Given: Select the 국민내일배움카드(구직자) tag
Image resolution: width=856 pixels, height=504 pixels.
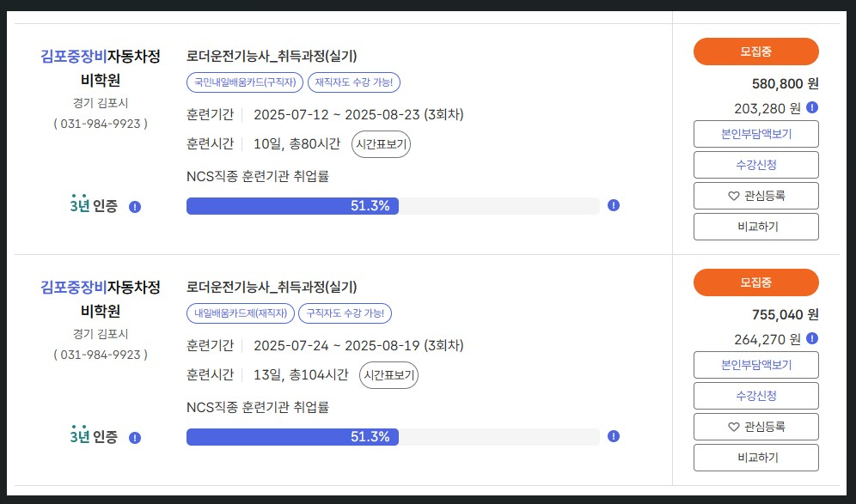Looking at the screenshot, I should click(245, 82).
